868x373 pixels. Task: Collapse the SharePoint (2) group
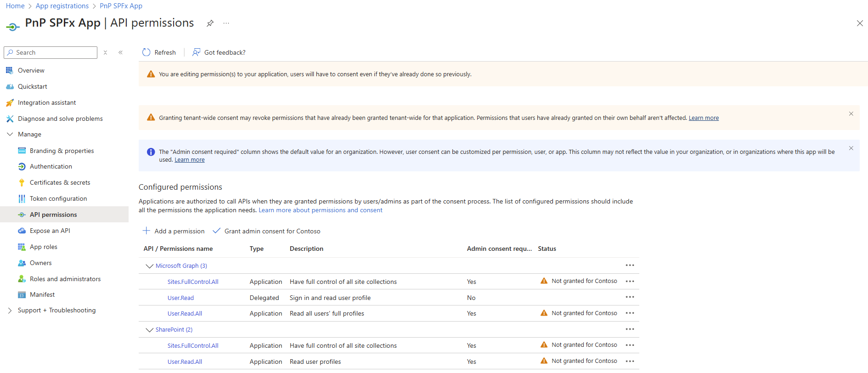pyautogui.click(x=149, y=330)
